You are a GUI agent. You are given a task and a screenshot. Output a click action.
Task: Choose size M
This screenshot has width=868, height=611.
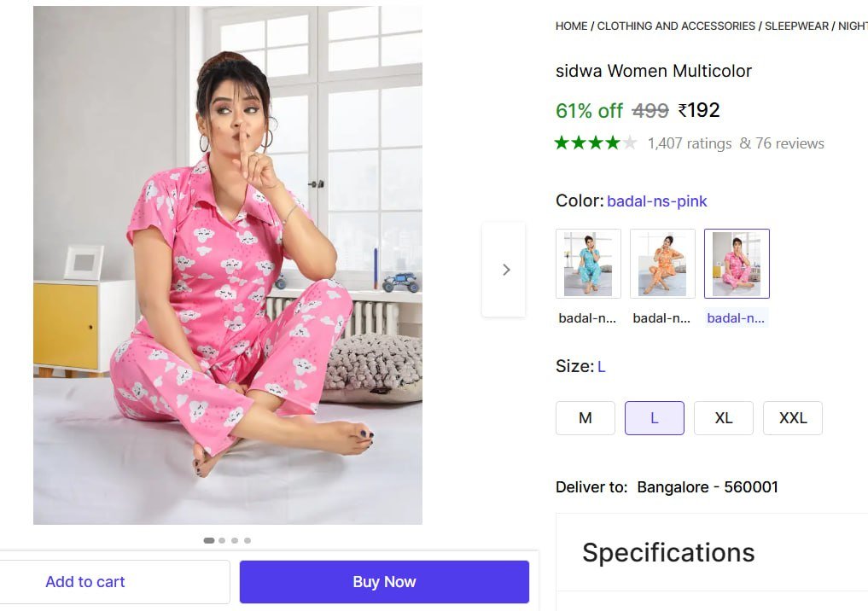click(x=585, y=418)
